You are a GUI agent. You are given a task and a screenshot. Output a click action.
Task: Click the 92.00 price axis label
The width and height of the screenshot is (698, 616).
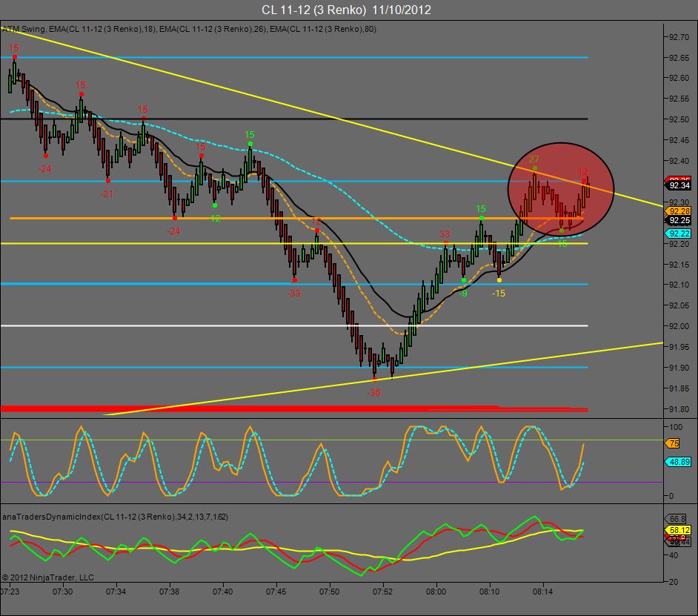click(679, 326)
